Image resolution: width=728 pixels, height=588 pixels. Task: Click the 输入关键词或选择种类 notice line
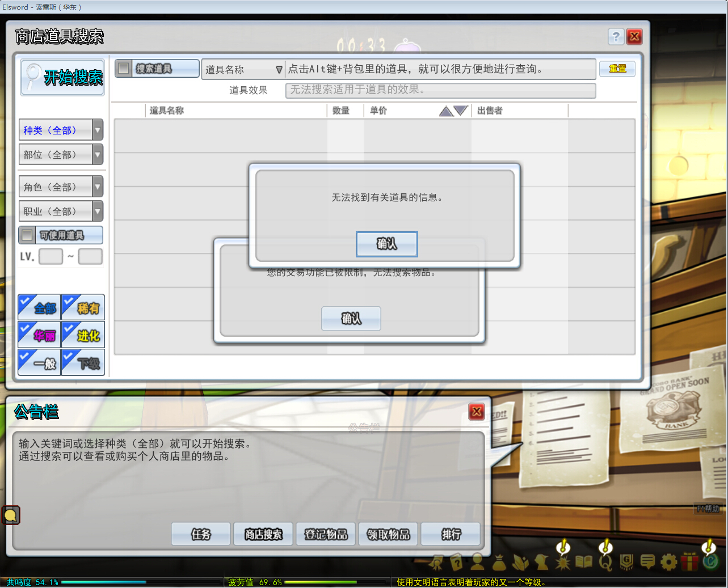(x=135, y=443)
